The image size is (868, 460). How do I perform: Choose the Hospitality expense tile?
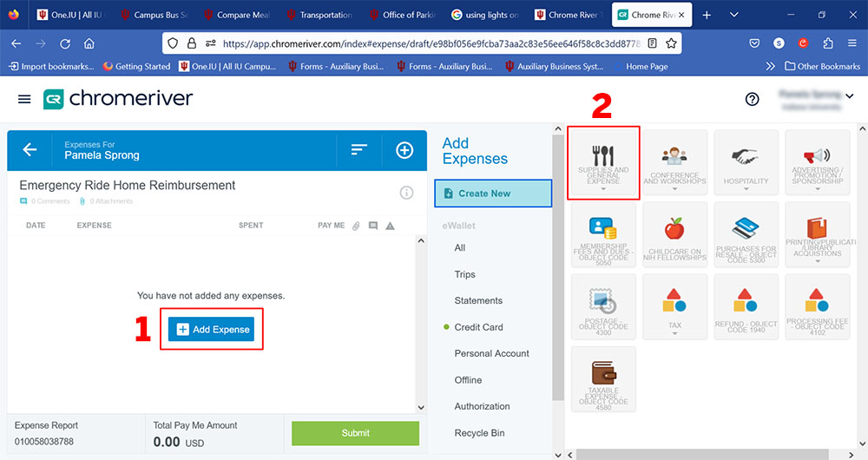tap(746, 162)
